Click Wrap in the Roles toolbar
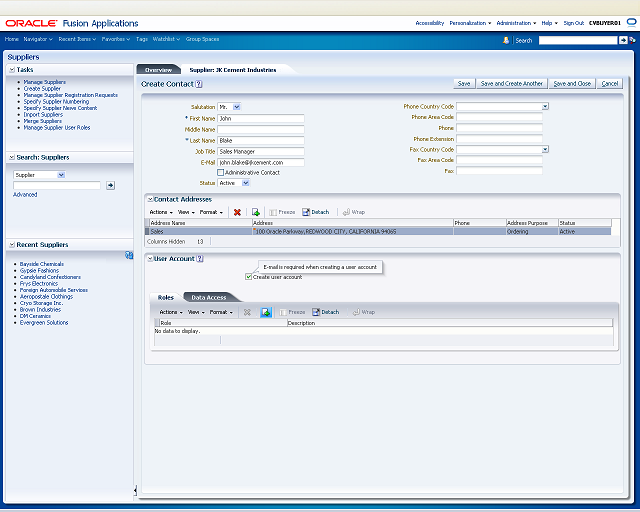 [364, 312]
